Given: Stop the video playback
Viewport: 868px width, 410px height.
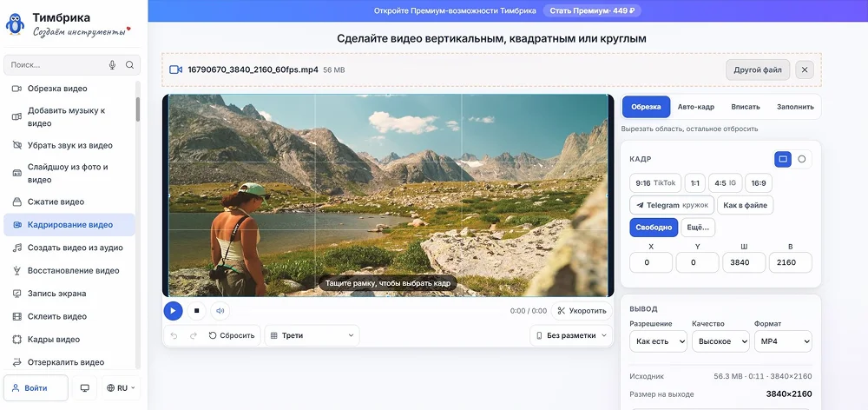Looking at the screenshot, I should pos(196,311).
